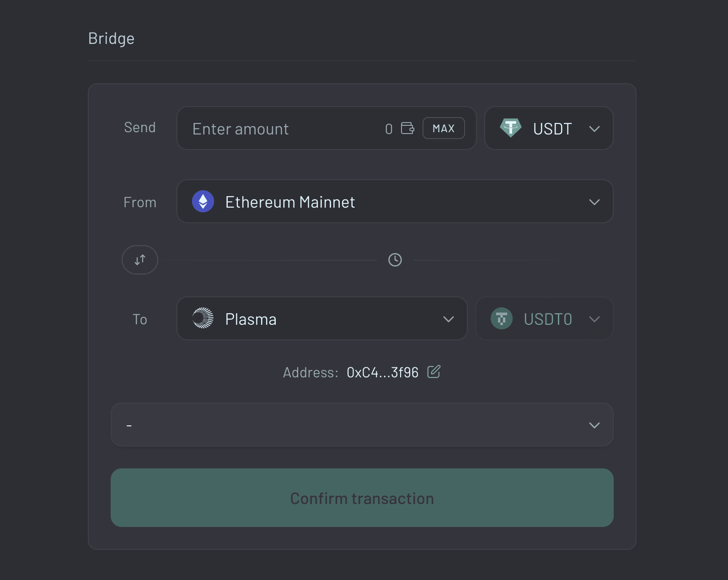Screen dimensions: 728x580
Task: Click Confirm transaction
Action: click(x=361, y=498)
